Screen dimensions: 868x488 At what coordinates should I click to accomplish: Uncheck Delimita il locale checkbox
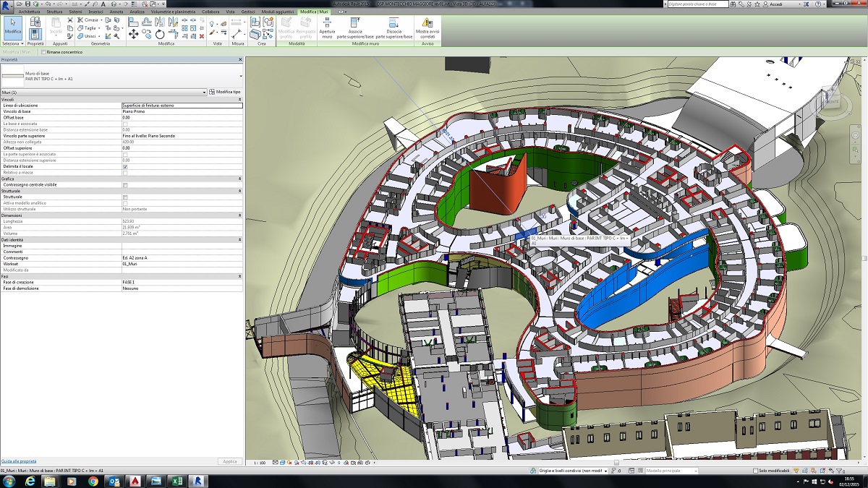tap(126, 166)
